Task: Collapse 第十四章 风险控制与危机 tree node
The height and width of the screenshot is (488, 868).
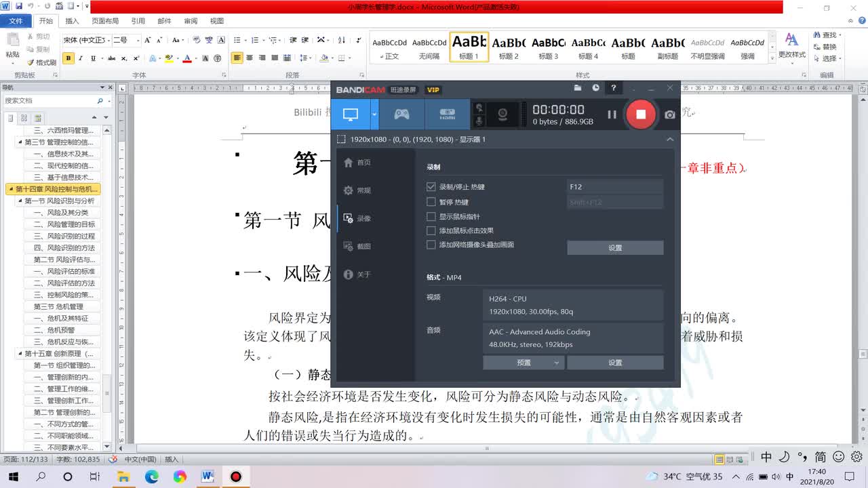Action: click(11, 189)
